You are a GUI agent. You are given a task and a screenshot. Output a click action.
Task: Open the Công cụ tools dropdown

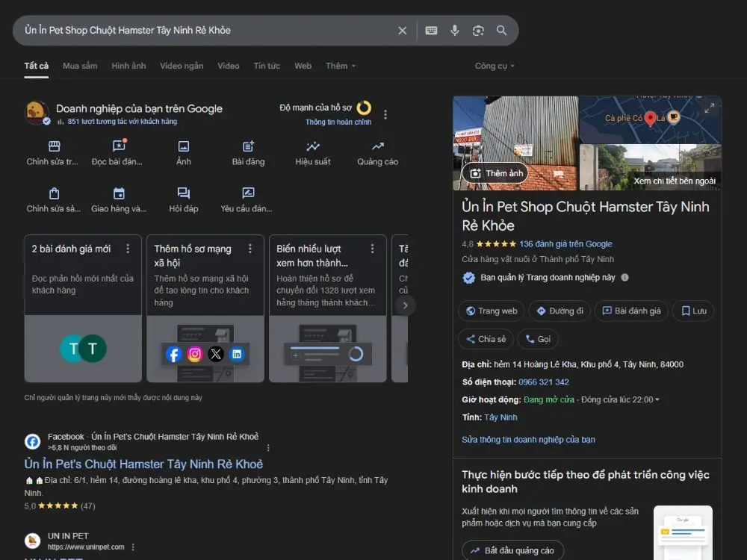pyautogui.click(x=495, y=66)
